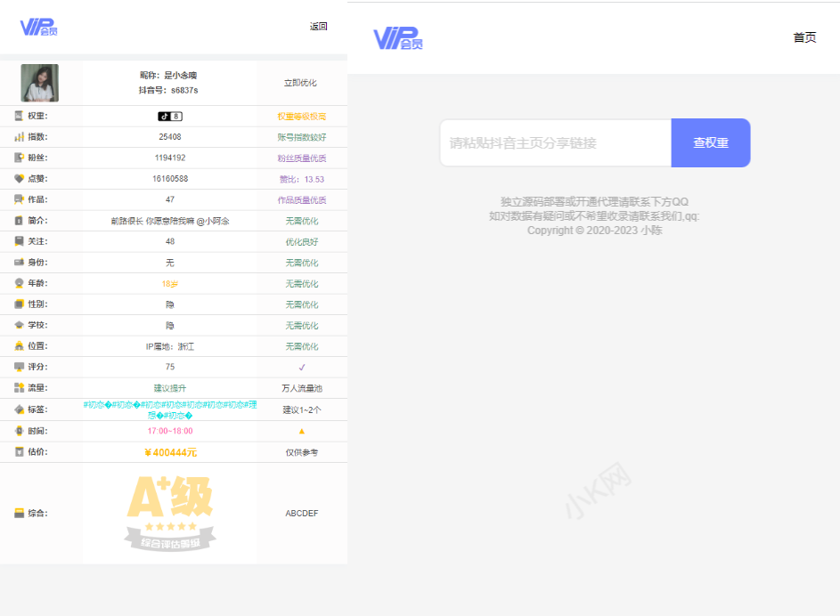Click the 时间 clock icon

[x=19, y=431]
